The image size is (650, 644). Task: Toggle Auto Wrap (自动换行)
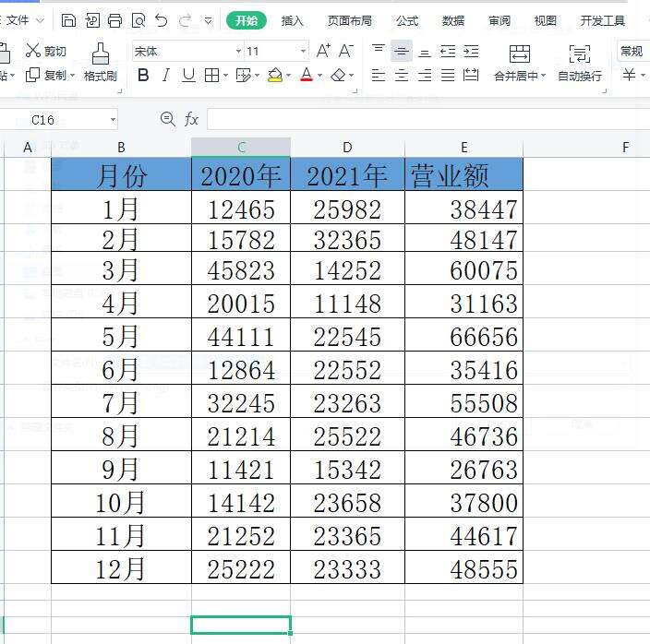pos(580,62)
